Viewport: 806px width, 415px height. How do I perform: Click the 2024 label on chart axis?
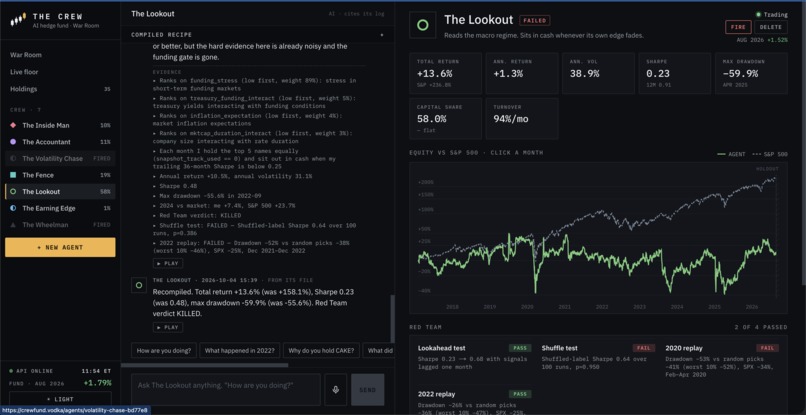tap(677, 306)
